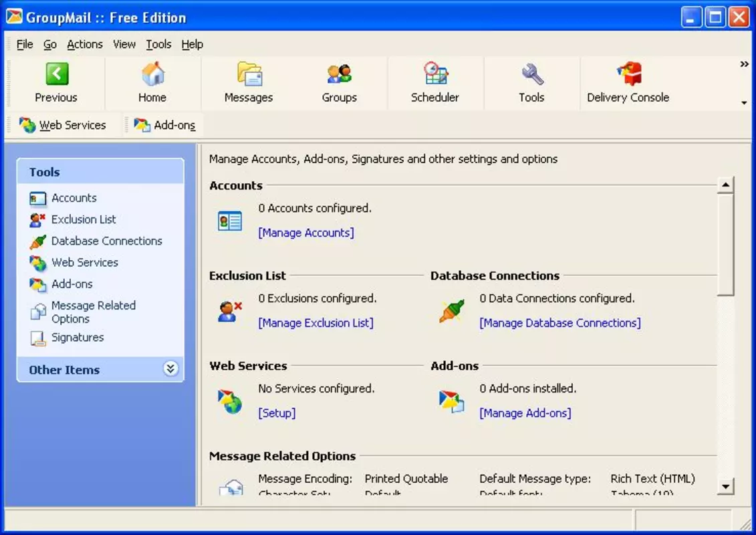
Task: Click the GroupMail title bar application icon
Action: (15, 17)
